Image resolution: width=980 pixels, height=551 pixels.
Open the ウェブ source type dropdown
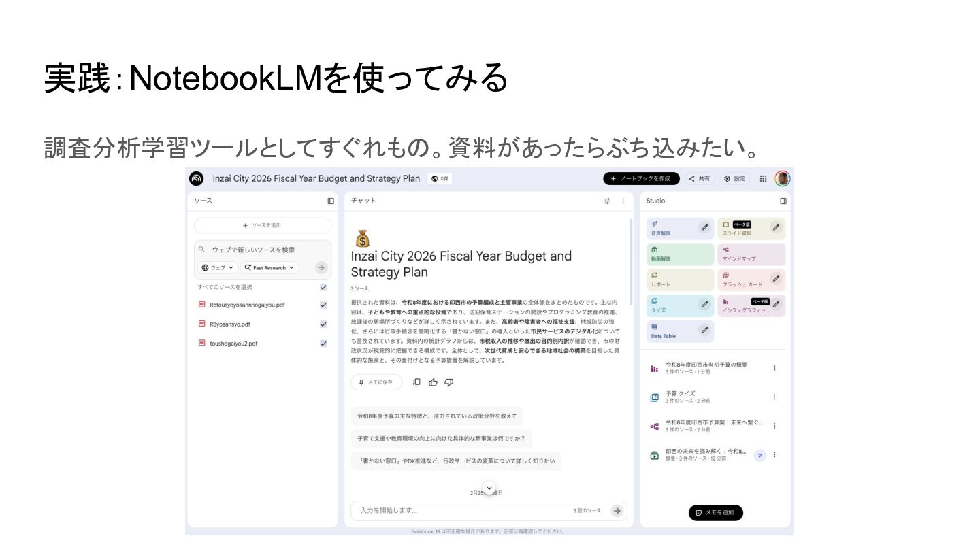218,268
